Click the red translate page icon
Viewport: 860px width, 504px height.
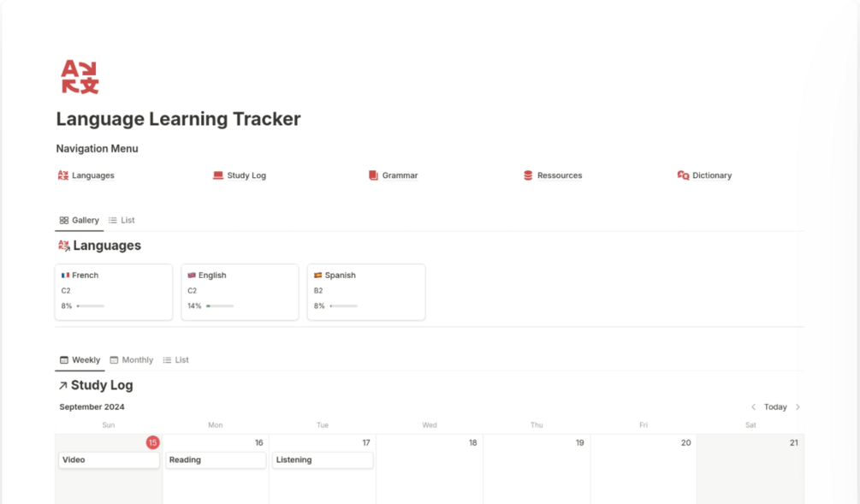[80, 78]
